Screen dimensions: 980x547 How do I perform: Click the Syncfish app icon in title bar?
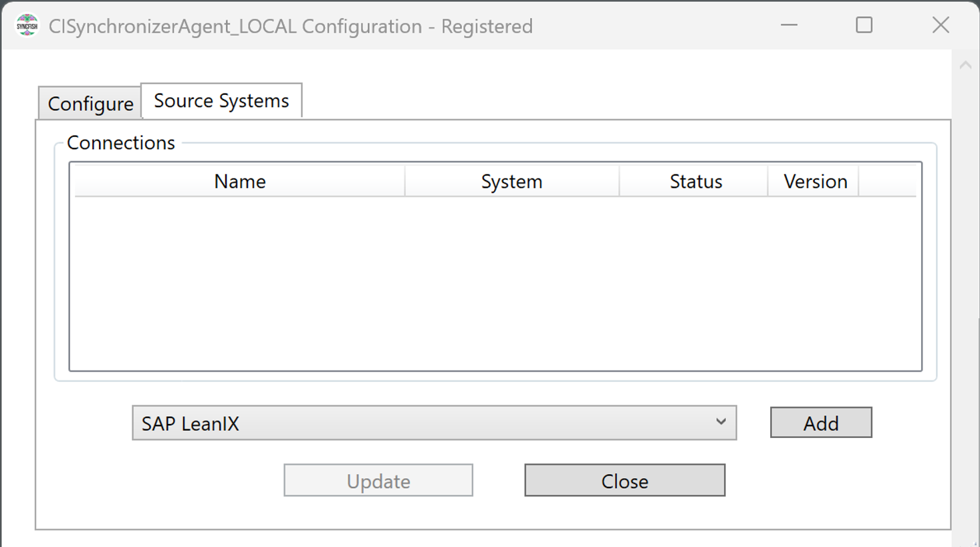tap(27, 26)
